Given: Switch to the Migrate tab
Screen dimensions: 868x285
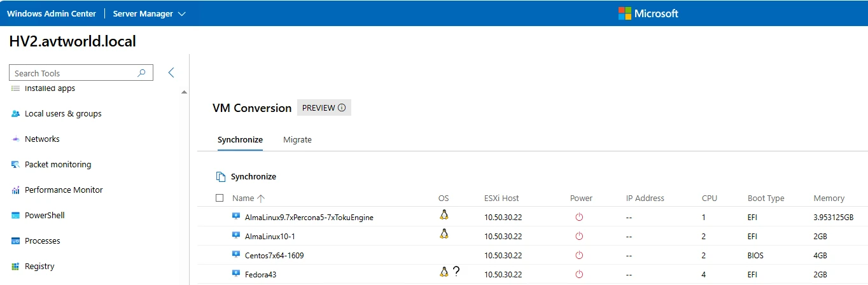Looking at the screenshot, I should (x=297, y=140).
